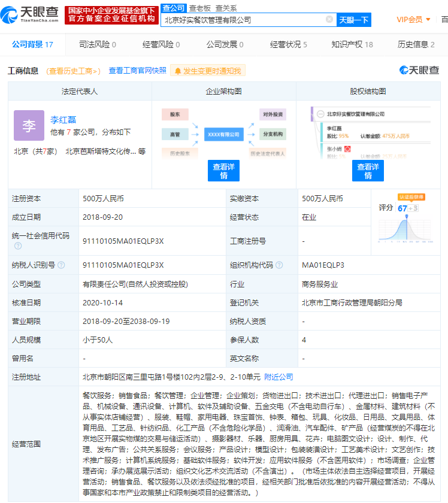Click the credit code 91110105MA01EQLP3X in 统一社会信用代码 row
Viewport: 448px width, 503px height.
point(123,241)
